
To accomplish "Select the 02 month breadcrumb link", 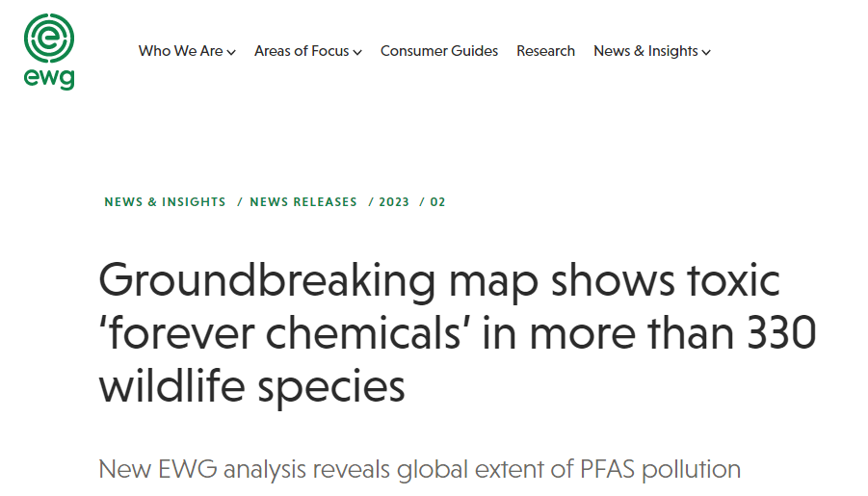I will point(438,202).
